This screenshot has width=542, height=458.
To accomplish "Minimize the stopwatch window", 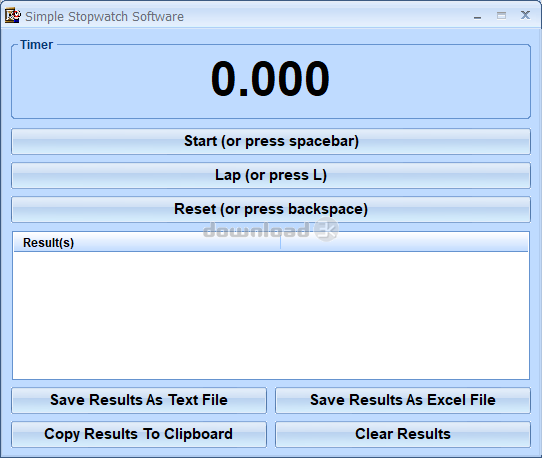I will [477, 16].
